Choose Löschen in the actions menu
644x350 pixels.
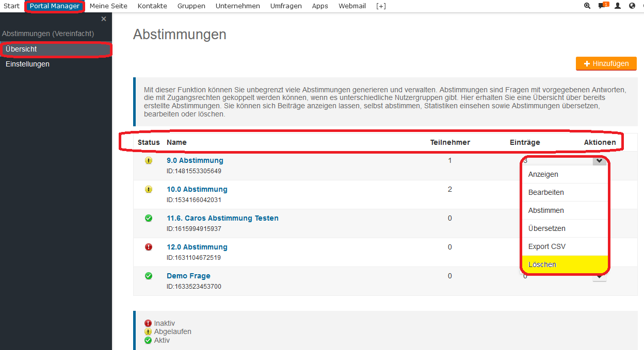[565, 264]
